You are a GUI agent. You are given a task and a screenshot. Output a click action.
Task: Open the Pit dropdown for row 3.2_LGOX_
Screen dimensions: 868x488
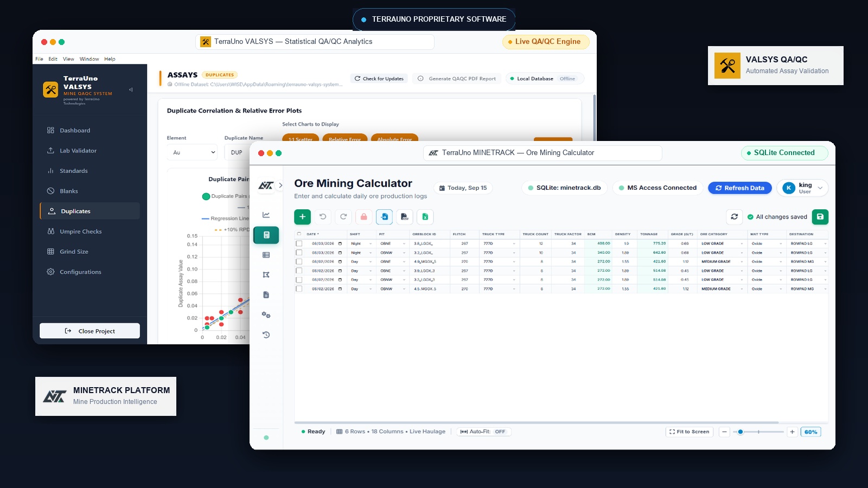(393, 253)
